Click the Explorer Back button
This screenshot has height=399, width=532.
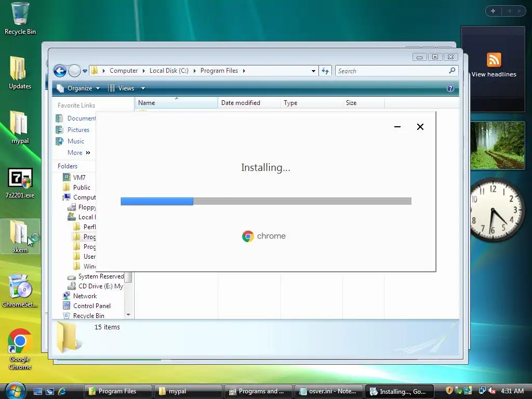pos(60,71)
